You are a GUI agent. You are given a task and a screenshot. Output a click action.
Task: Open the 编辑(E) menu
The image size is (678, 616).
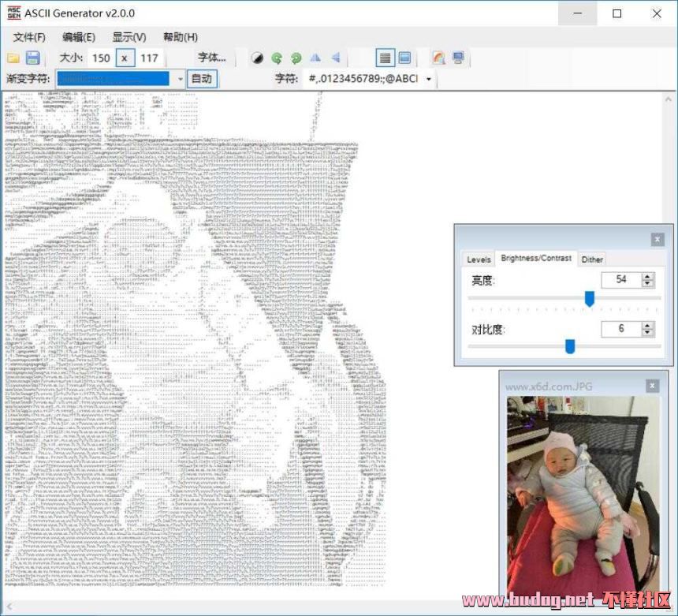(x=79, y=37)
